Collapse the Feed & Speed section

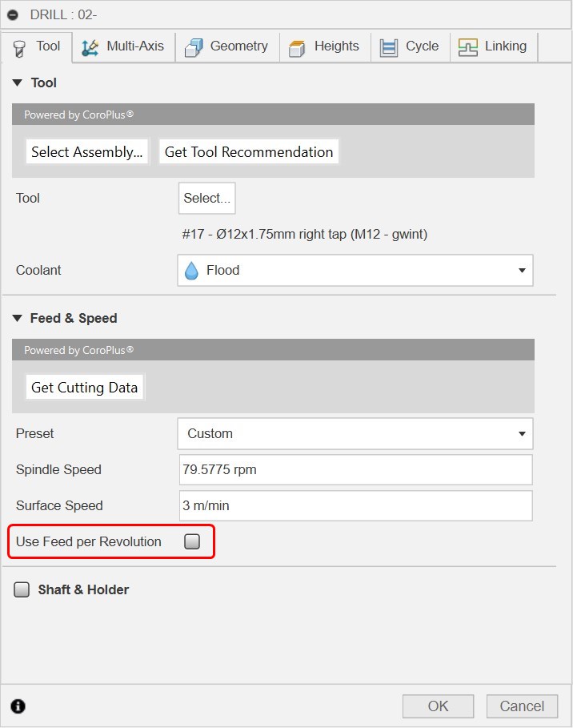18,319
